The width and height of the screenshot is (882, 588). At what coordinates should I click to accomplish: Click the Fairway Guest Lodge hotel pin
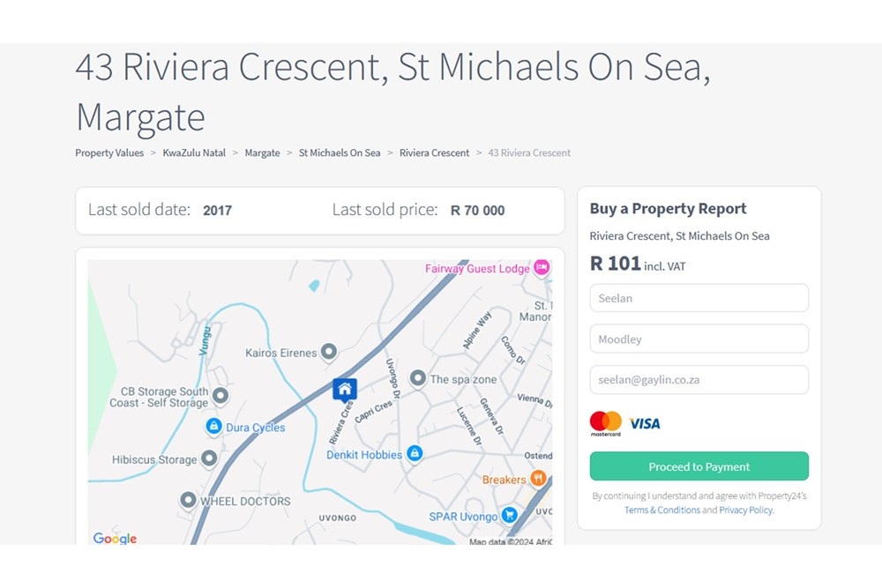542,267
